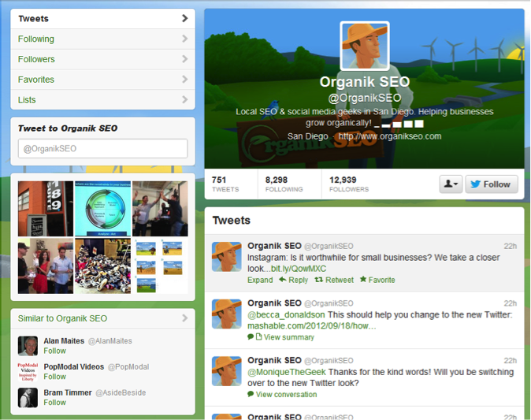Viewport: 531px width, 420px height.
Task: Open the woman in red dress photo
Action: tap(46, 266)
